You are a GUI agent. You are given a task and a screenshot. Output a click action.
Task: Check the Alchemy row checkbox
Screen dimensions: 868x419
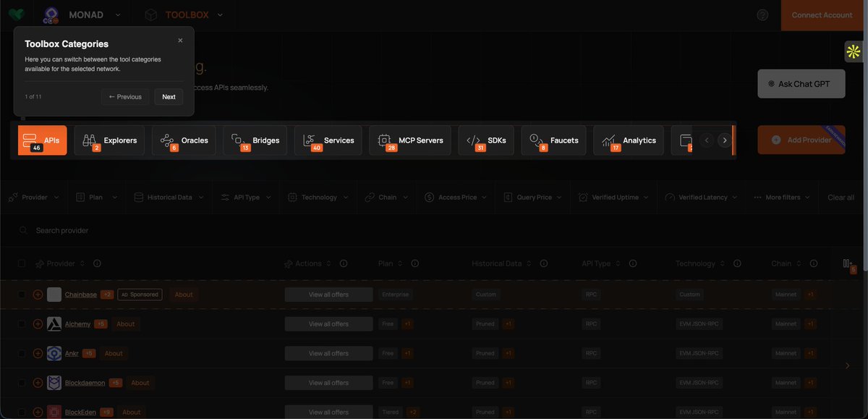[x=22, y=324]
